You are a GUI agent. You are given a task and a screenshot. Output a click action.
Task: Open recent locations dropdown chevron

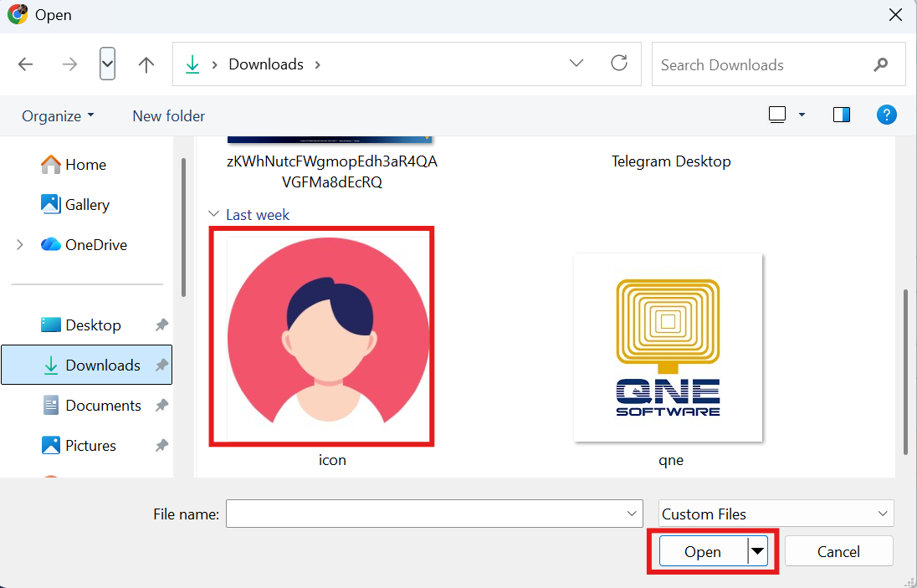coord(107,64)
